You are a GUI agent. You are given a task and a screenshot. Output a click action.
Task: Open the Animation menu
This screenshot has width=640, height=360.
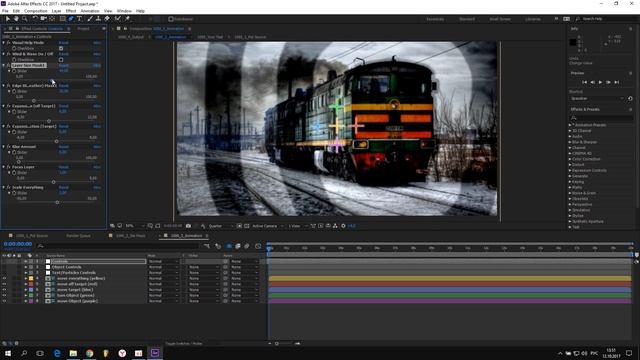[x=90, y=11]
